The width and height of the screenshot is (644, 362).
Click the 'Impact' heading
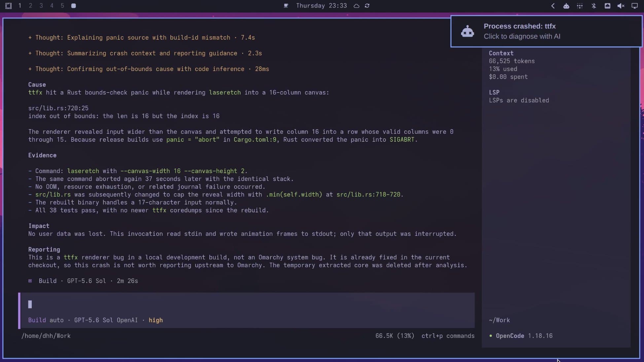[x=39, y=226]
